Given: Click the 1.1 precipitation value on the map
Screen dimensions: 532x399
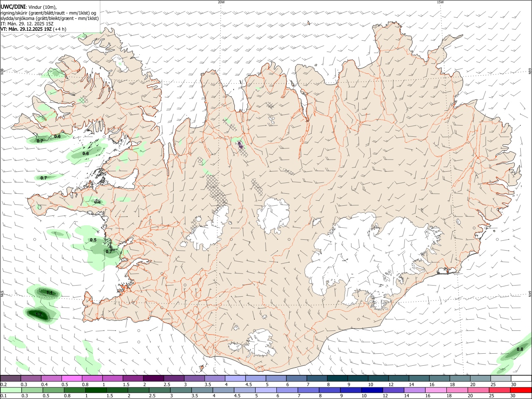Looking at the screenshot, I should 49,293.
